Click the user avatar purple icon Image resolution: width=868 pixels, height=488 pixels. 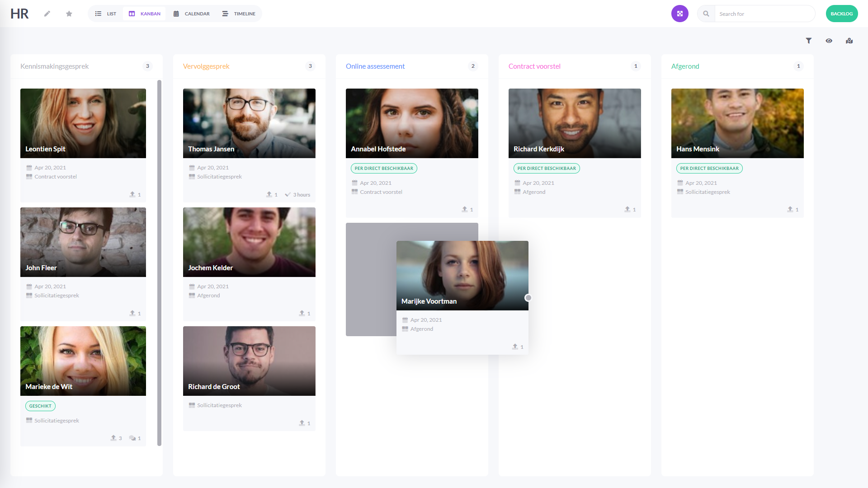[x=679, y=13]
